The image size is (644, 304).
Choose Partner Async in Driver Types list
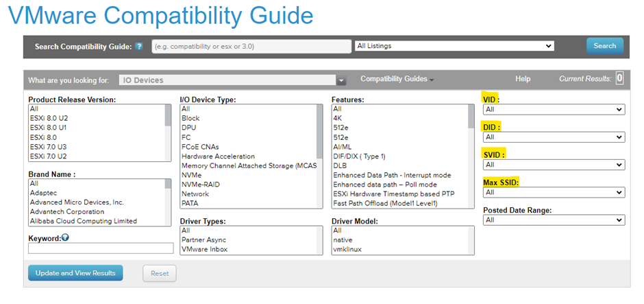[206, 240]
